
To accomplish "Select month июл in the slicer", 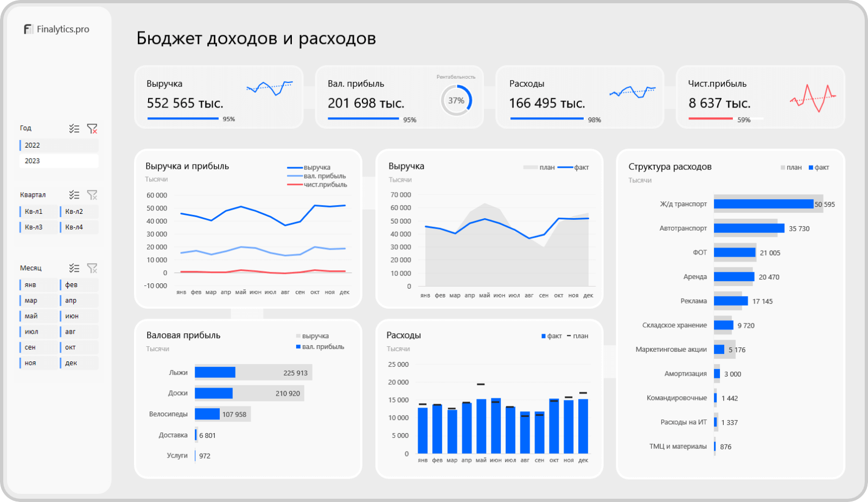I will coord(39,332).
